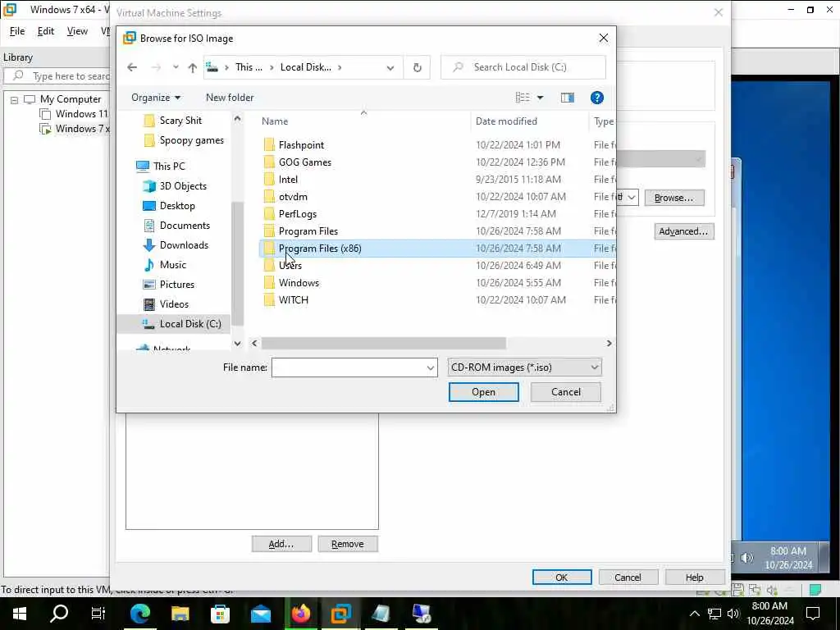Go up one folder level

[192, 67]
